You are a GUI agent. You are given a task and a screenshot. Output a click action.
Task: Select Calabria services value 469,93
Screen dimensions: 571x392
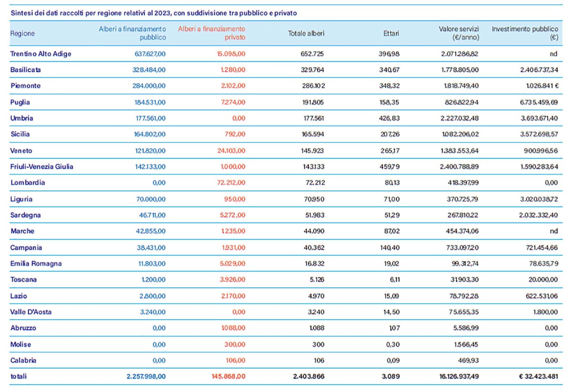(468, 360)
